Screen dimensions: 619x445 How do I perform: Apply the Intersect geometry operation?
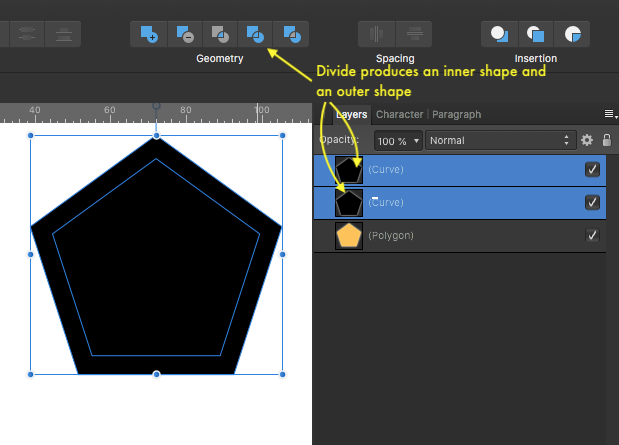[x=220, y=34]
